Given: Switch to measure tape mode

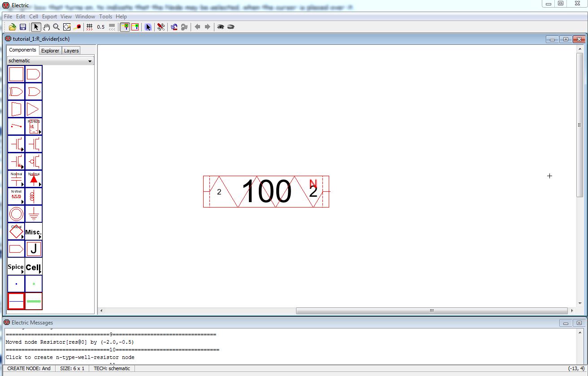Looking at the screenshot, I should coord(77,27).
